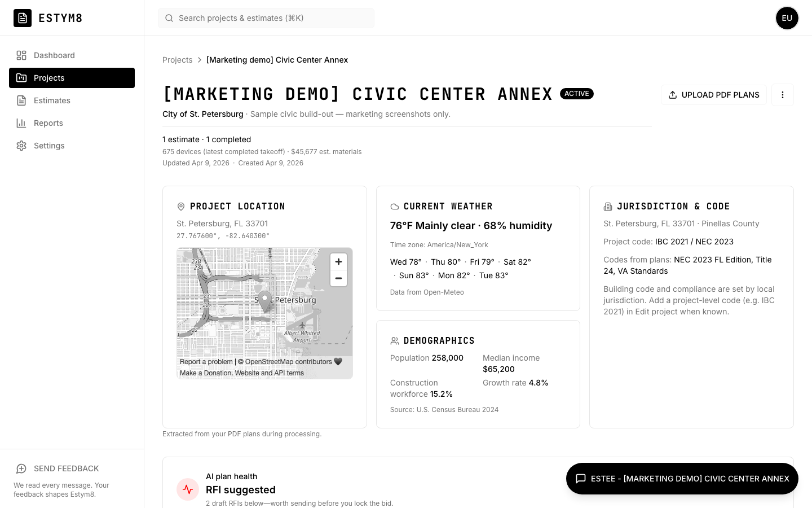Open Reports using the bar-chart icon
The image size is (812, 508).
pyautogui.click(x=21, y=123)
